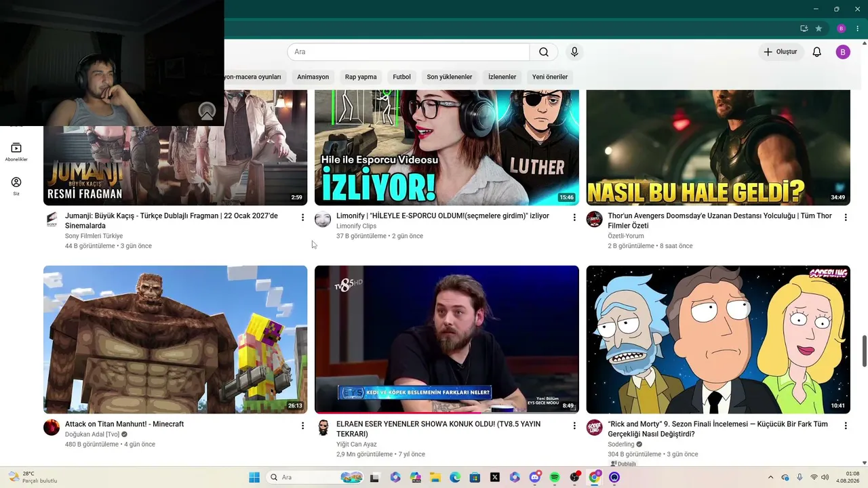Viewport: 868px width, 488px height.
Task: Open ELRAEN ESER YENENLER SHOW'A title
Action: point(438,429)
